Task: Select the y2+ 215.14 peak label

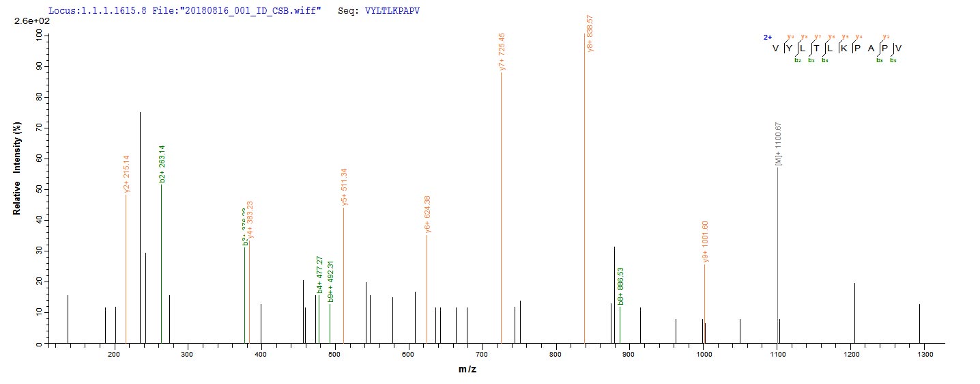Action: [x=127, y=174]
